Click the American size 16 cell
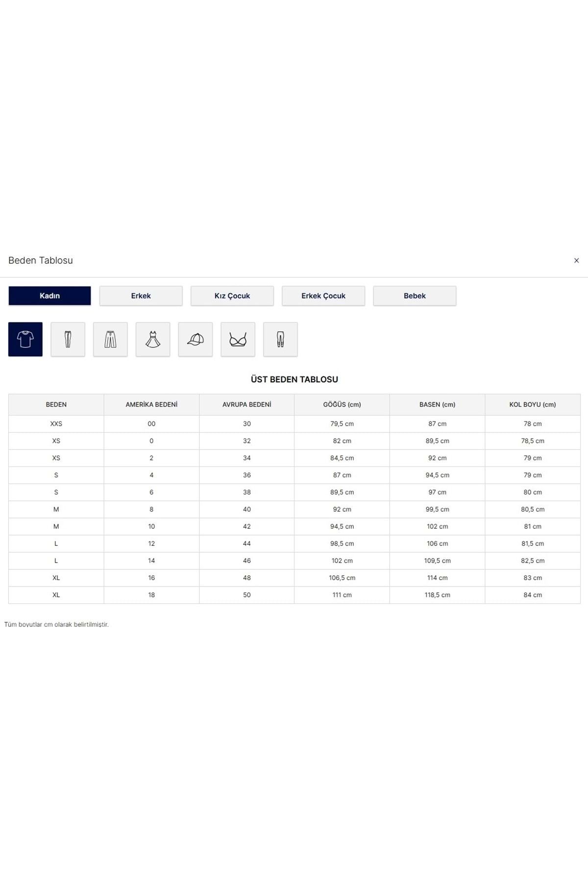588x882 pixels. (151, 578)
